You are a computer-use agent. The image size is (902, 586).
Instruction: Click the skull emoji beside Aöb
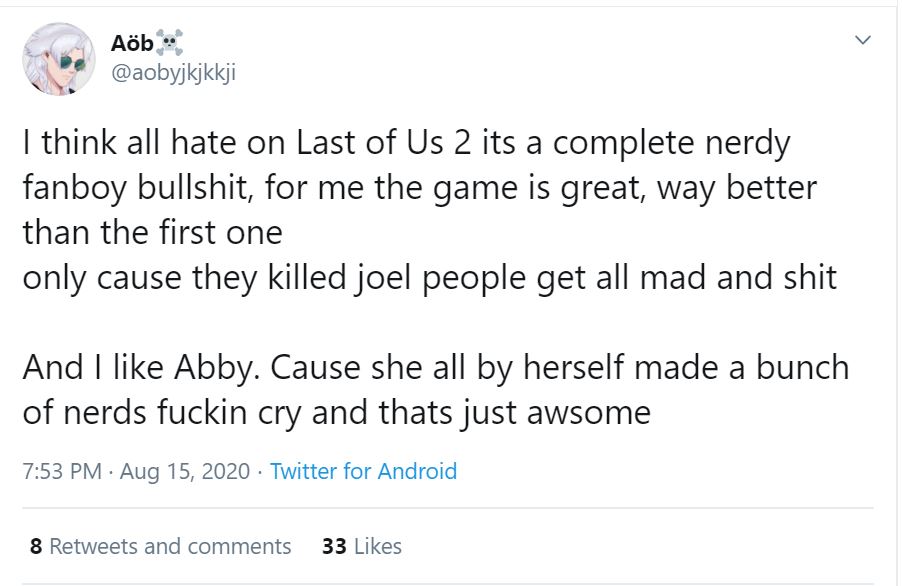click(168, 41)
